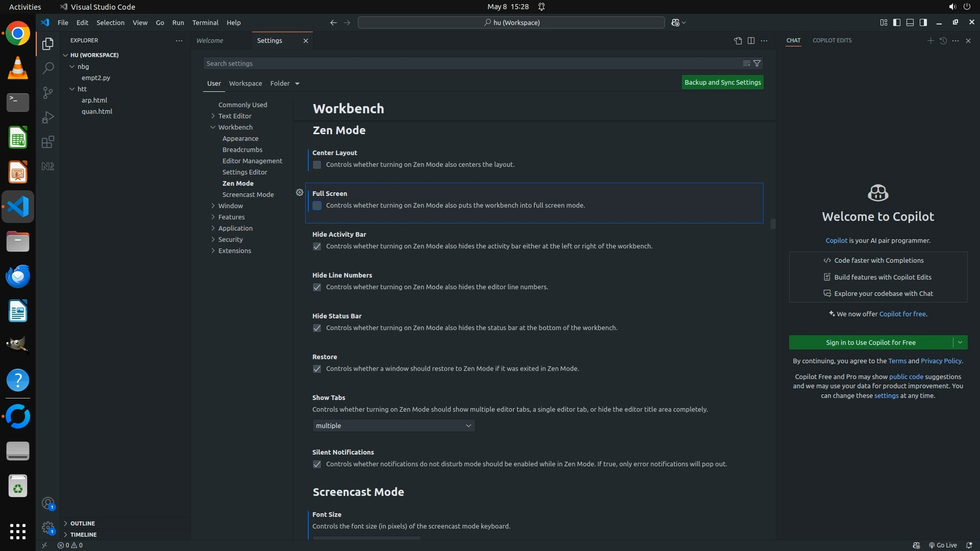Disable Silent Notifications checkbox
The image size is (980, 551).
pos(317,464)
